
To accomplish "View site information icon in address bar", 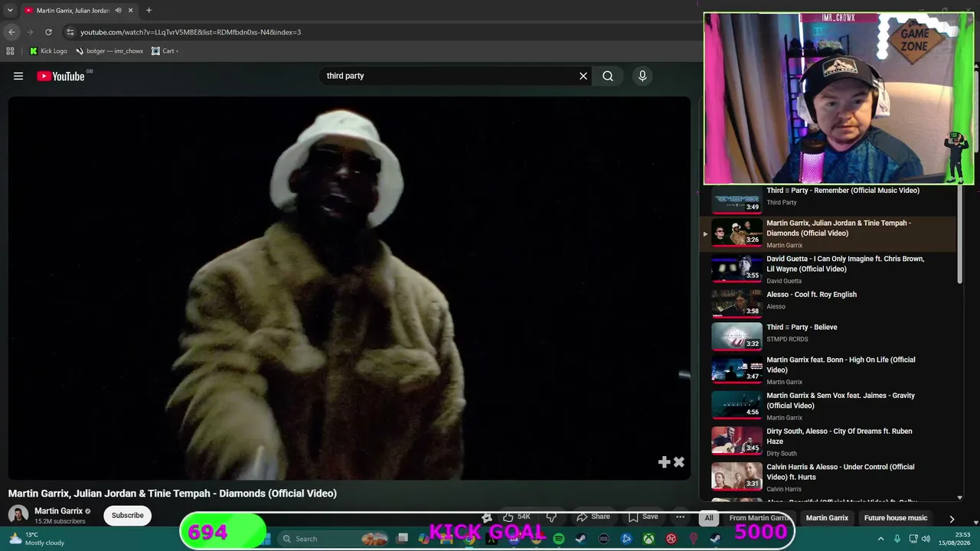I will pyautogui.click(x=70, y=32).
